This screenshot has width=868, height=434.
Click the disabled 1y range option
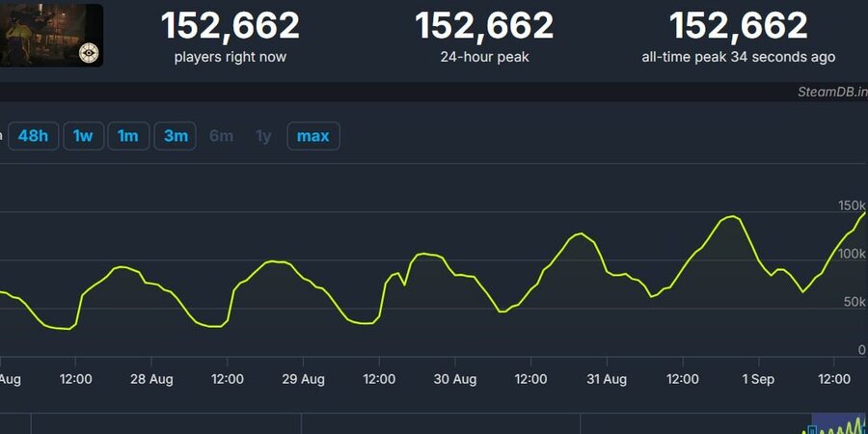coord(263,136)
